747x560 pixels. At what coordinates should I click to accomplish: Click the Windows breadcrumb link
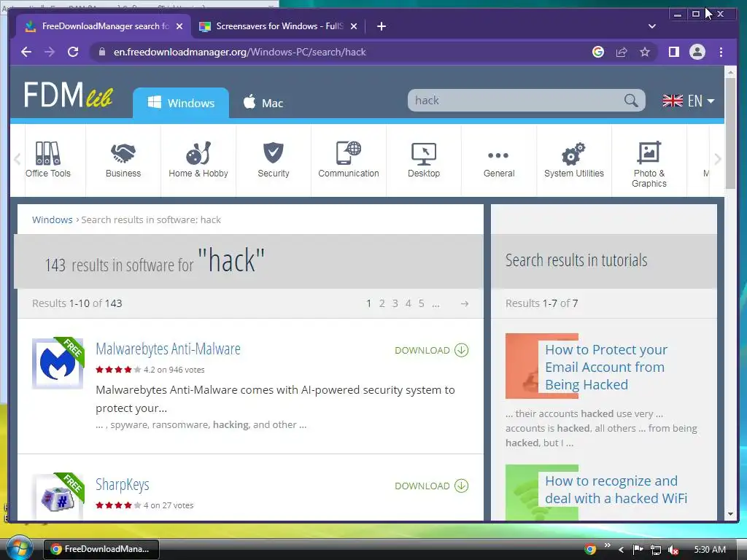[52, 219]
